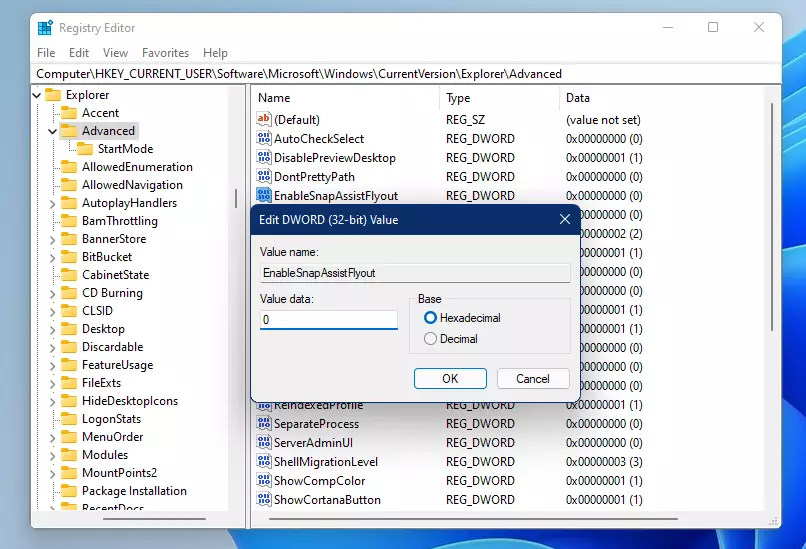Select the CabinetState key
Image resolution: width=806 pixels, height=549 pixels.
click(x=116, y=275)
